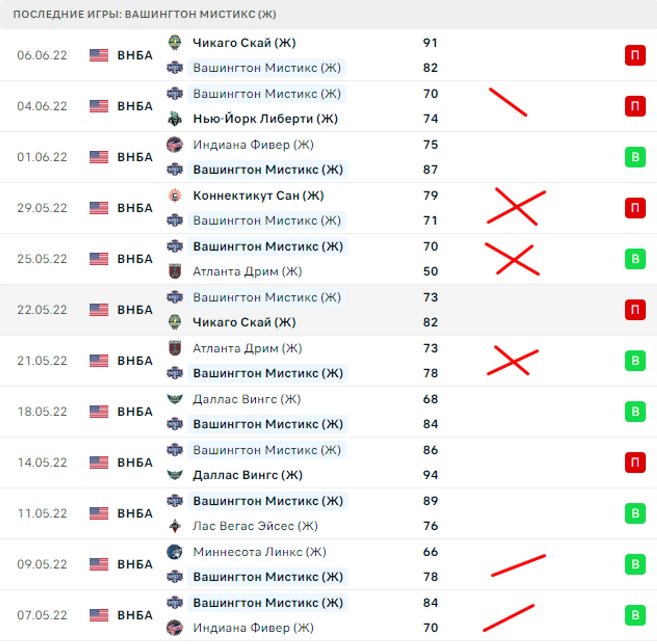Screen dimensions: 657x644
Task: Click the score '91' for Chicago Sky
Action: coord(430,43)
